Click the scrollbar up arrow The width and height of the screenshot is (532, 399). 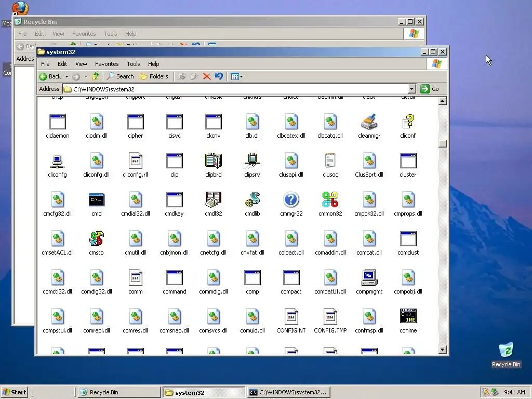[443, 101]
